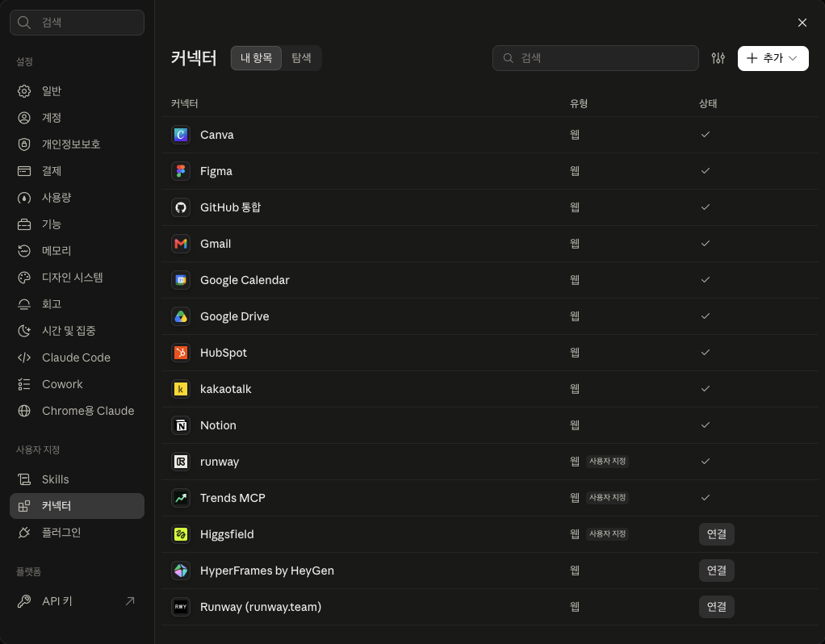This screenshot has height=644, width=825.
Task: Open the 결제 billing section
Action: click(77, 171)
